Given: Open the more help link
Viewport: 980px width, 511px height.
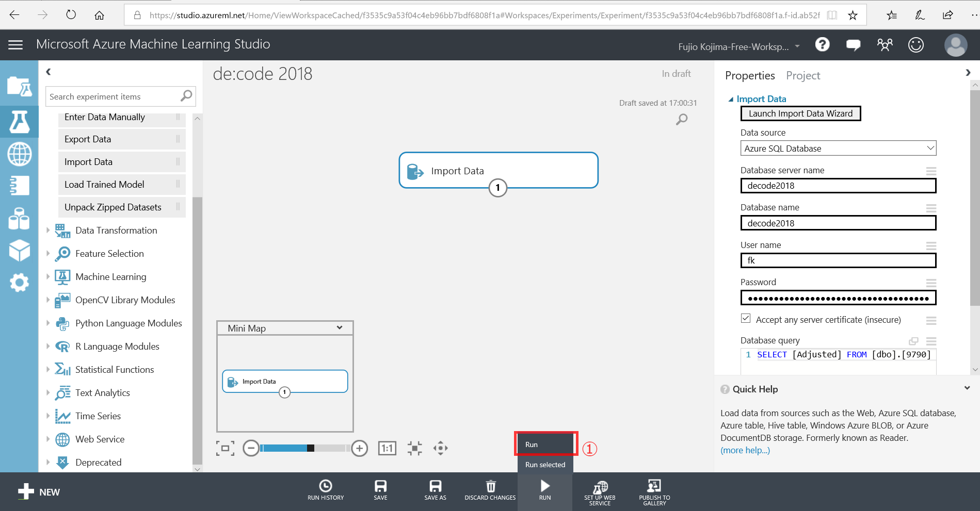Looking at the screenshot, I should pos(745,450).
